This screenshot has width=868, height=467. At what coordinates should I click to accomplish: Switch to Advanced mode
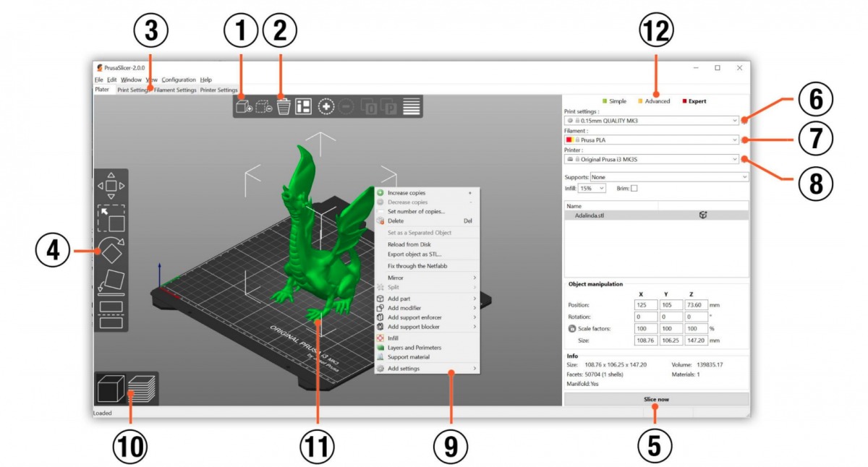coord(658,101)
